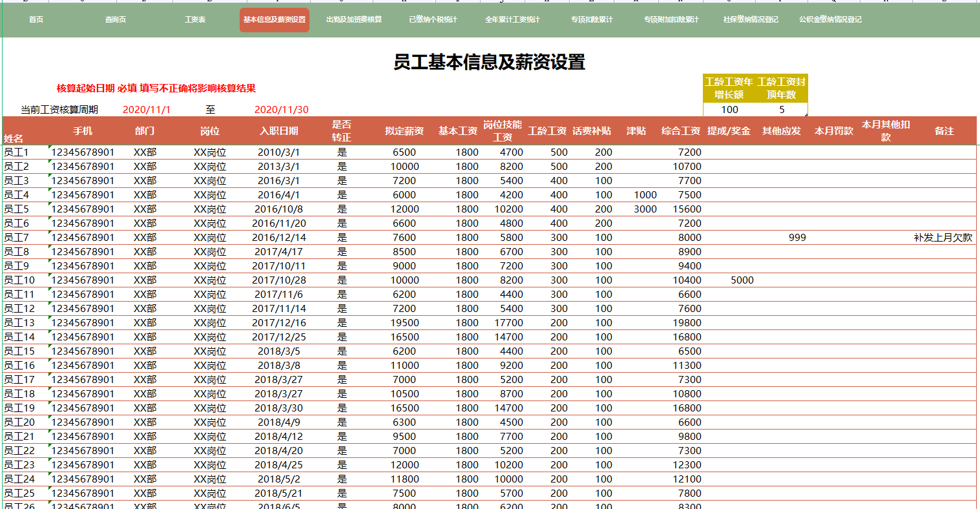Select the name cell 员工25
Image resolution: width=980 pixels, height=509 pixels.
[19, 493]
